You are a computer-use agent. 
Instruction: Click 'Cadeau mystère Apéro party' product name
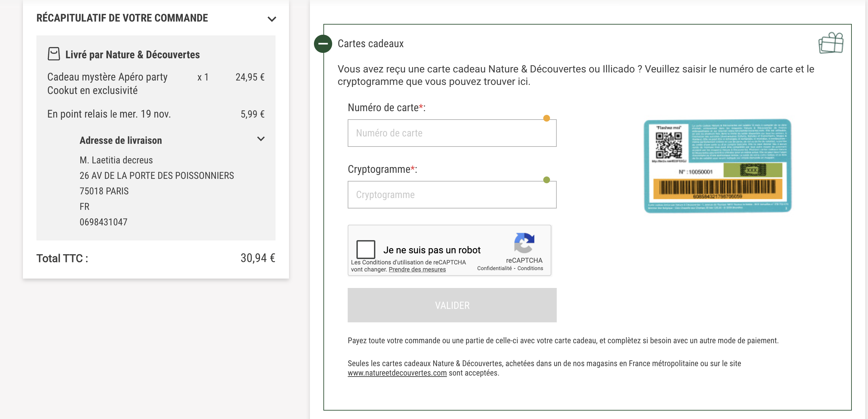pyautogui.click(x=107, y=77)
